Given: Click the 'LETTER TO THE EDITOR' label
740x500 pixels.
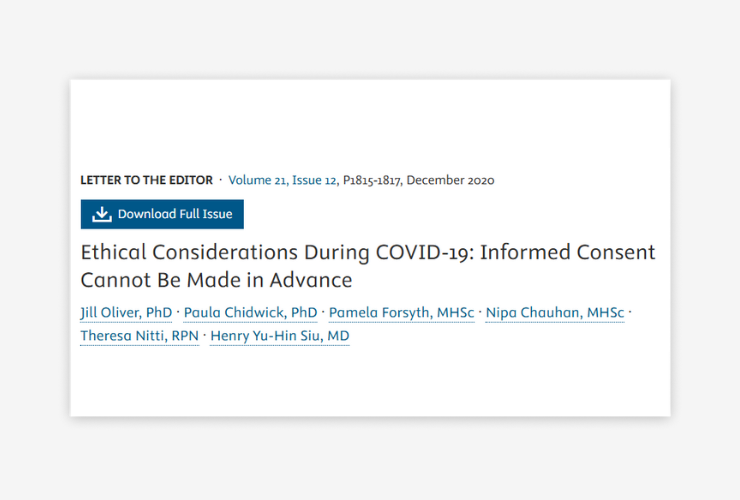Looking at the screenshot, I should [x=146, y=181].
